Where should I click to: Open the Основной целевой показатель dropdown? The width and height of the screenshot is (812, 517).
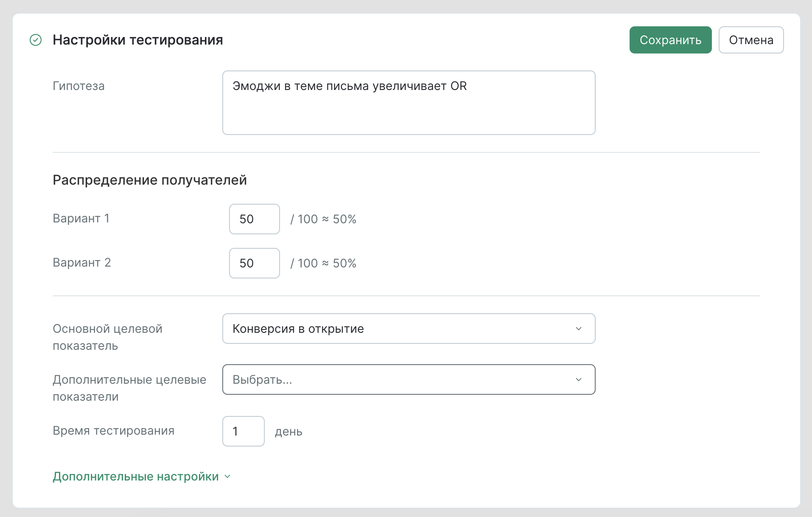click(409, 329)
